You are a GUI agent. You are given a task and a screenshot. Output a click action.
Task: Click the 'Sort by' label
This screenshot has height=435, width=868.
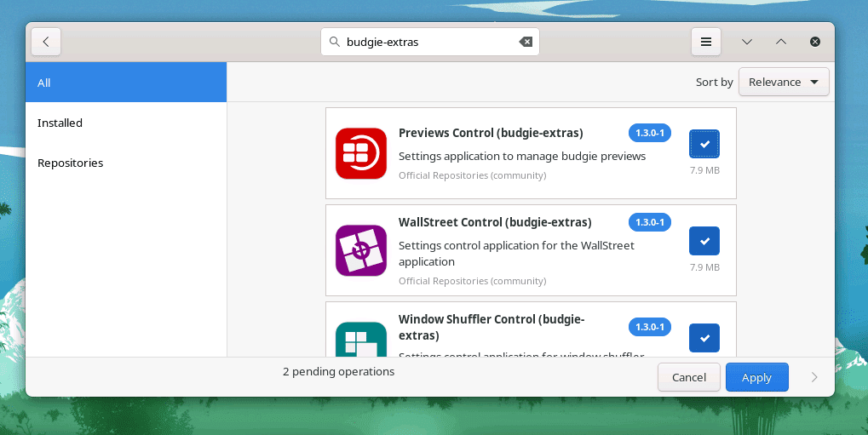pos(714,82)
